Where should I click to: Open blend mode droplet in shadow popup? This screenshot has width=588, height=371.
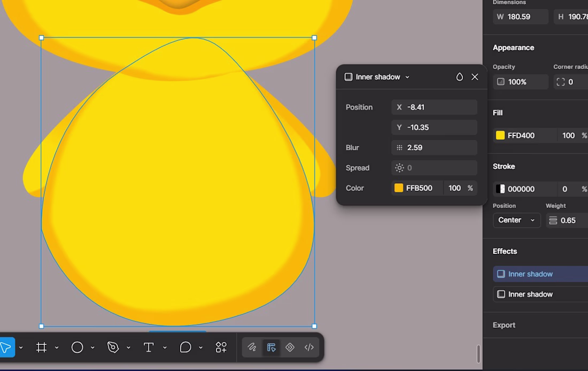pos(459,77)
